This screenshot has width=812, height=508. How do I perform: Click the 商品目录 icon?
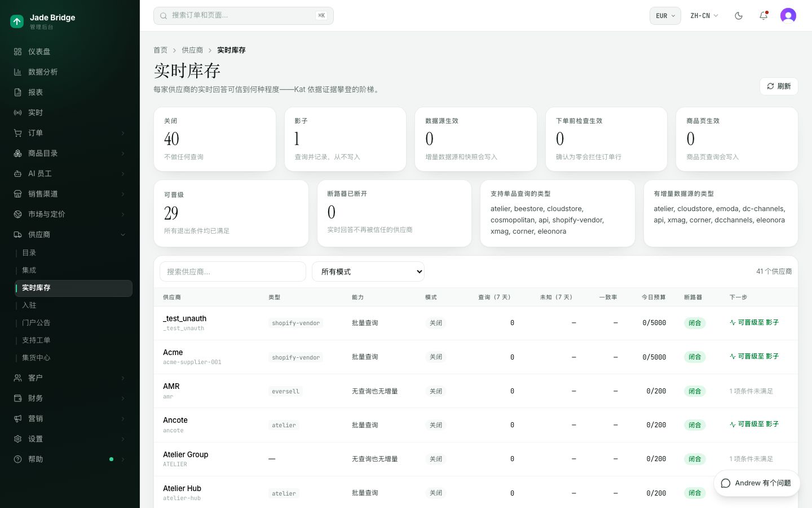pos(18,153)
